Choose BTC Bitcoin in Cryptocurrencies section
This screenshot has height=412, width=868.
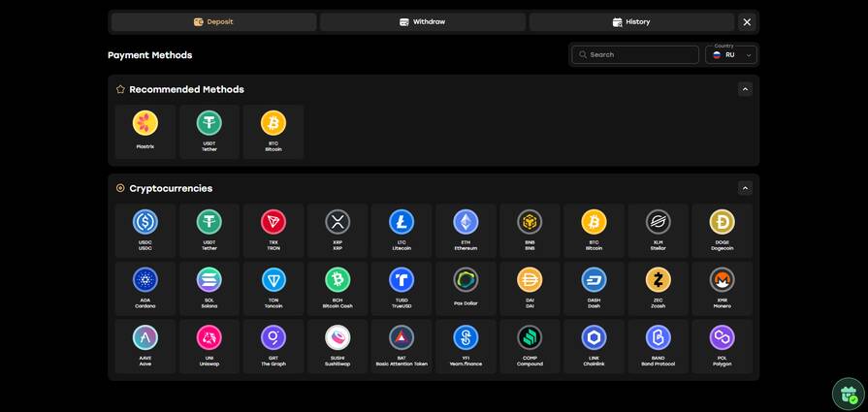click(x=594, y=230)
